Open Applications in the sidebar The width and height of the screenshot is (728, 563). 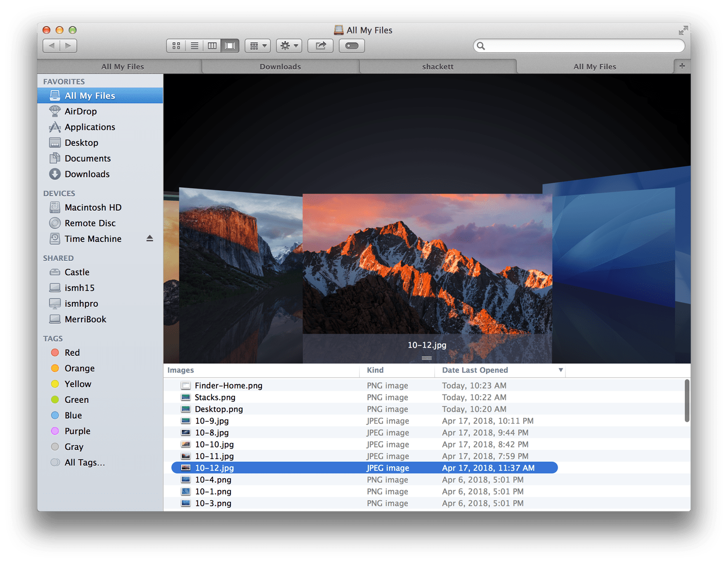tap(90, 127)
